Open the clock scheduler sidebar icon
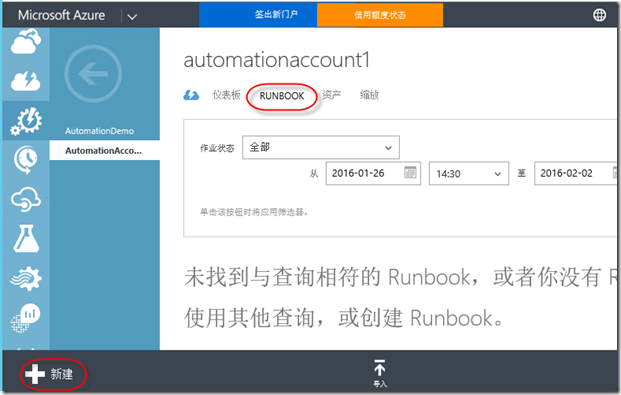 [26, 160]
